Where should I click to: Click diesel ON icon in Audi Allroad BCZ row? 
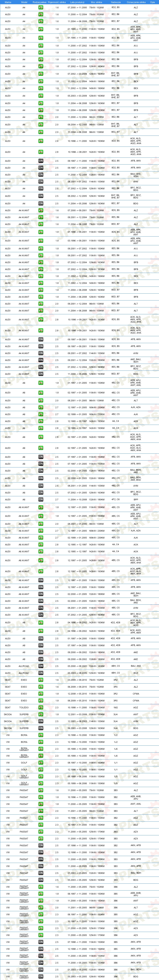41,673
